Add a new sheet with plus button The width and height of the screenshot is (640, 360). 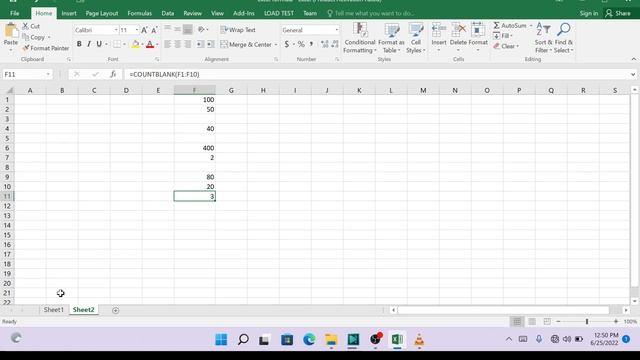[x=116, y=310]
